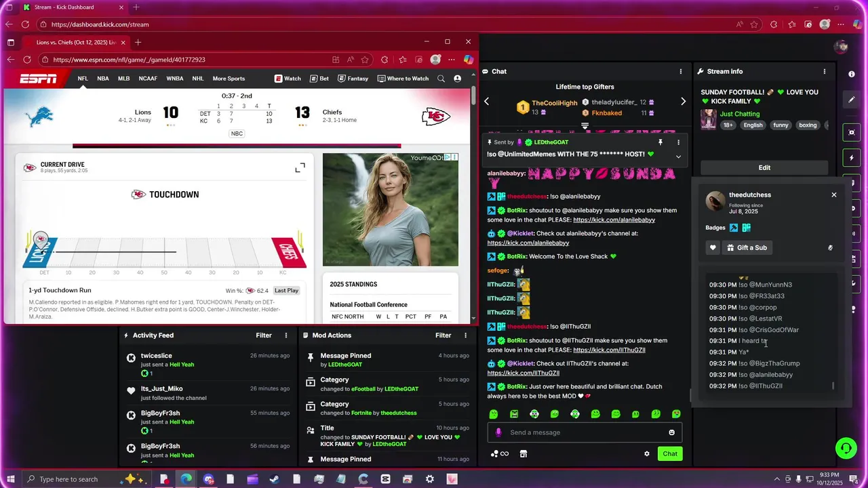The height and width of the screenshot is (488, 868).
Task: Click the purple microphone icon in chat input
Action: point(498,432)
